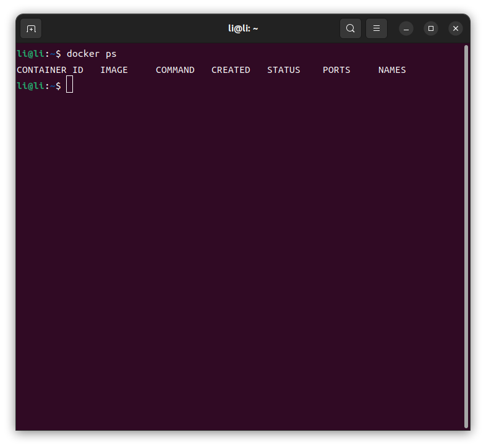
Task: Click the CREATED column header
Action: click(x=231, y=70)
